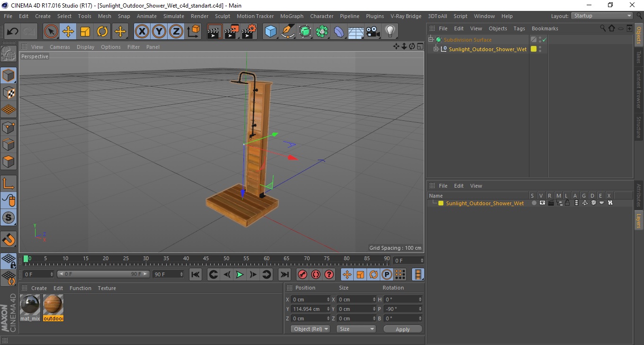Render to Picture Viewer
The height and width of the screenshot is (345, 644).
click(x=232, y=32)
